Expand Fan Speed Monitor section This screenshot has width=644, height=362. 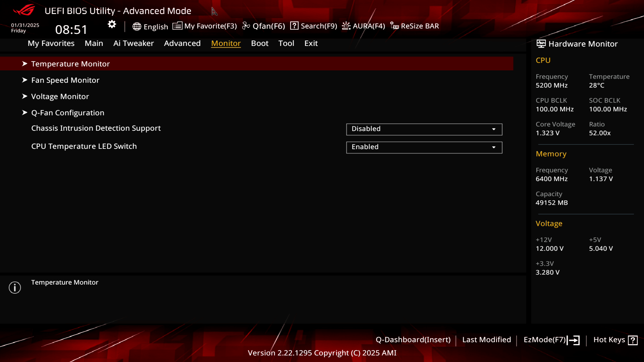65,80
